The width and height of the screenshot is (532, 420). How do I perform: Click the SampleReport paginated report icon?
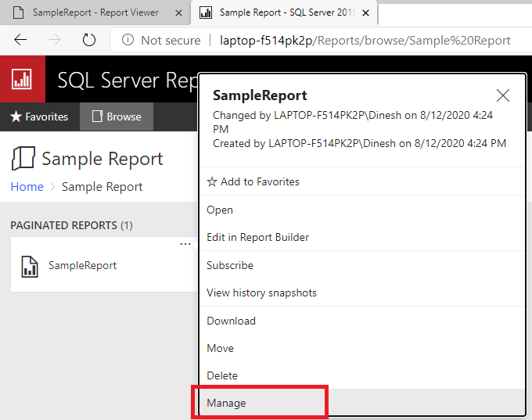[x=30, y=266]
